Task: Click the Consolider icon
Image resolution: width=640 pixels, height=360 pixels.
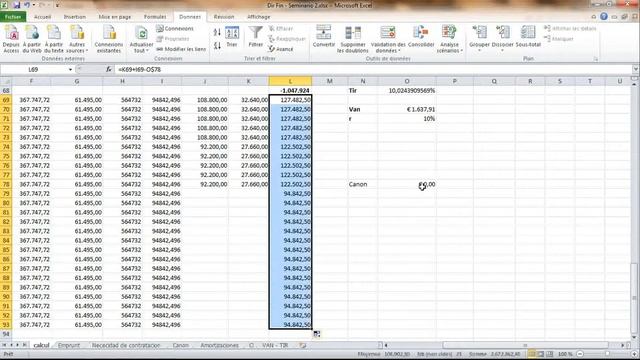Action: pyautogui.click(x=421, y=37)
